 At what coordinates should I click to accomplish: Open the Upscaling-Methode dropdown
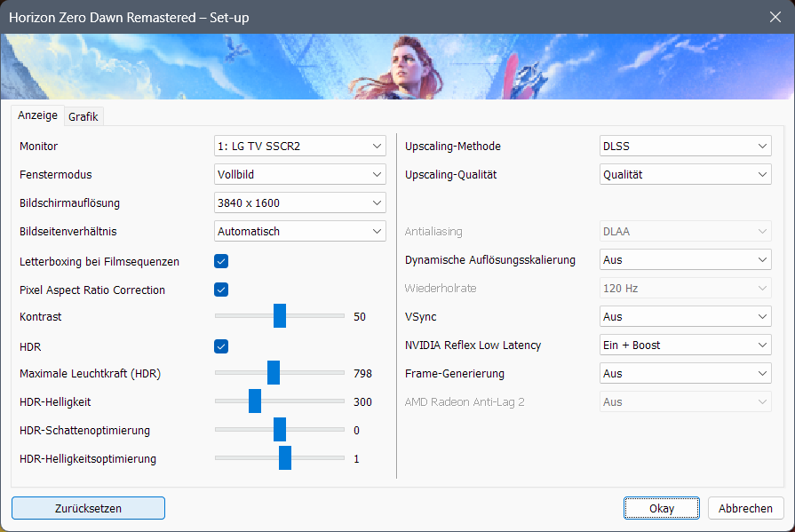tap(685, 146)
